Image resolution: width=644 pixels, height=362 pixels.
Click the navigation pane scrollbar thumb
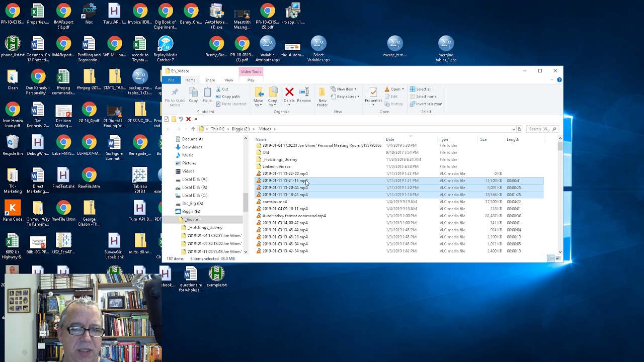coord(246,202)
